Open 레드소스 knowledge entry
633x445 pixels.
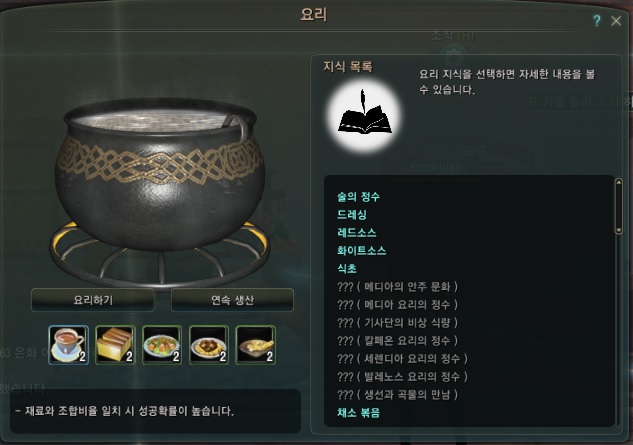[x=356, y=233]
